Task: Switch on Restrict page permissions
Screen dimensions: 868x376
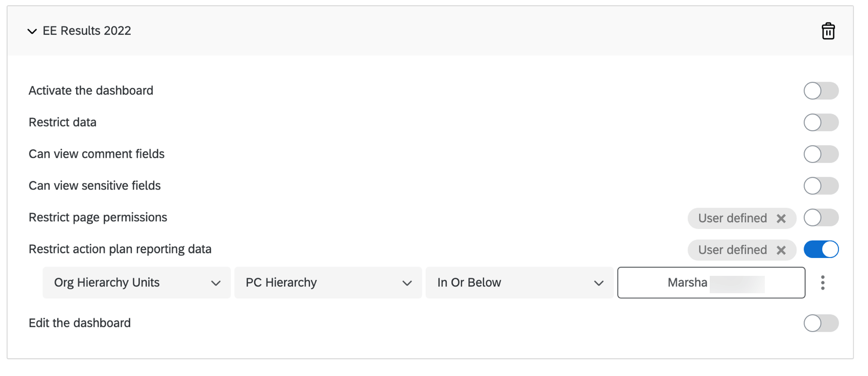Action: click(x=821, y=218)
